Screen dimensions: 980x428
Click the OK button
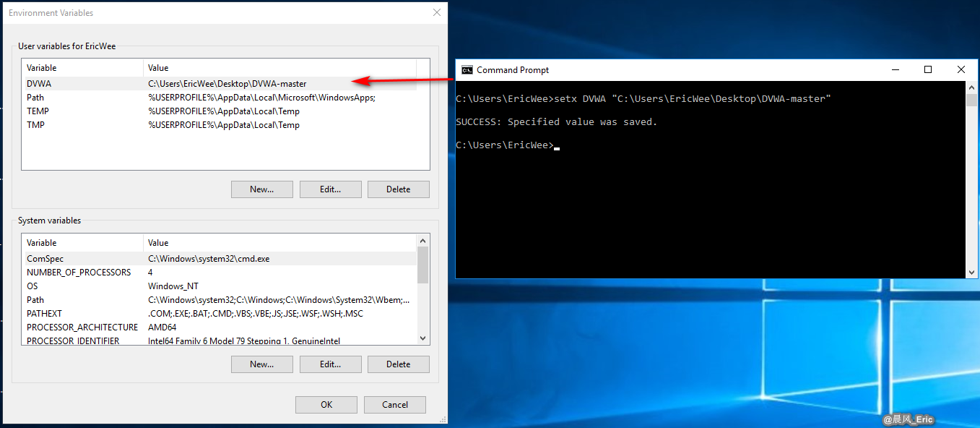(326, 404)
